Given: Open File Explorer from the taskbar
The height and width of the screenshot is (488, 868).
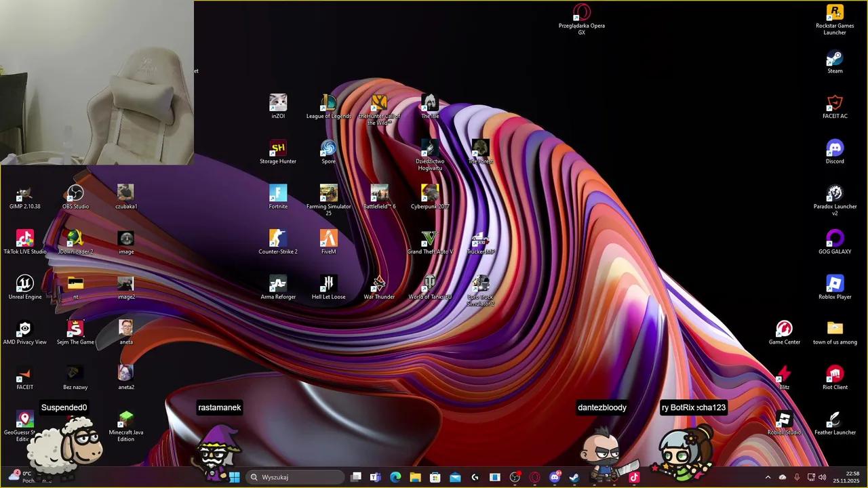Looking at the screenshot, I should coord(415,477).
